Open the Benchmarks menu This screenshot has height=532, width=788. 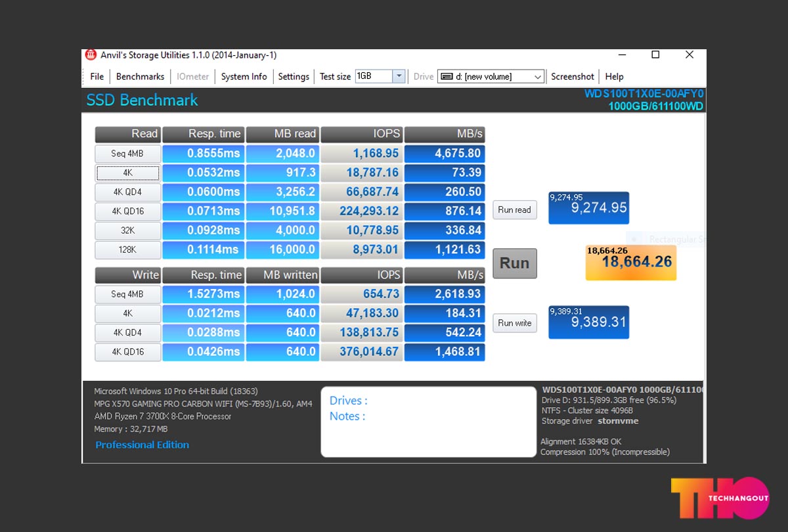coord(140,77)
